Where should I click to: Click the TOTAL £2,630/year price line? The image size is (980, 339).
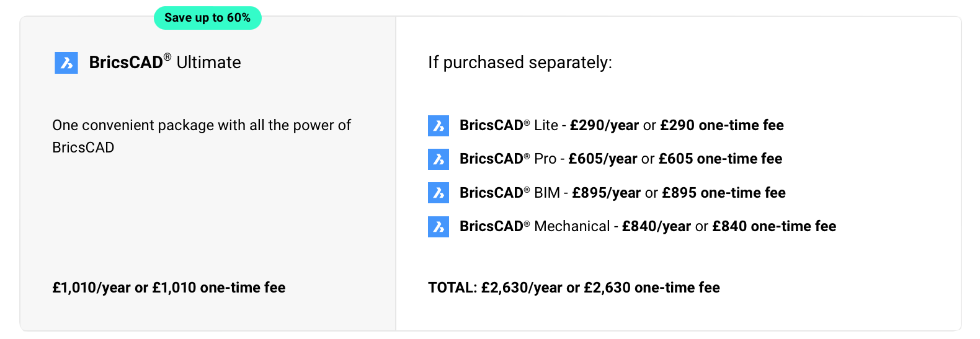pyautogui.click(x=574, y=288)
